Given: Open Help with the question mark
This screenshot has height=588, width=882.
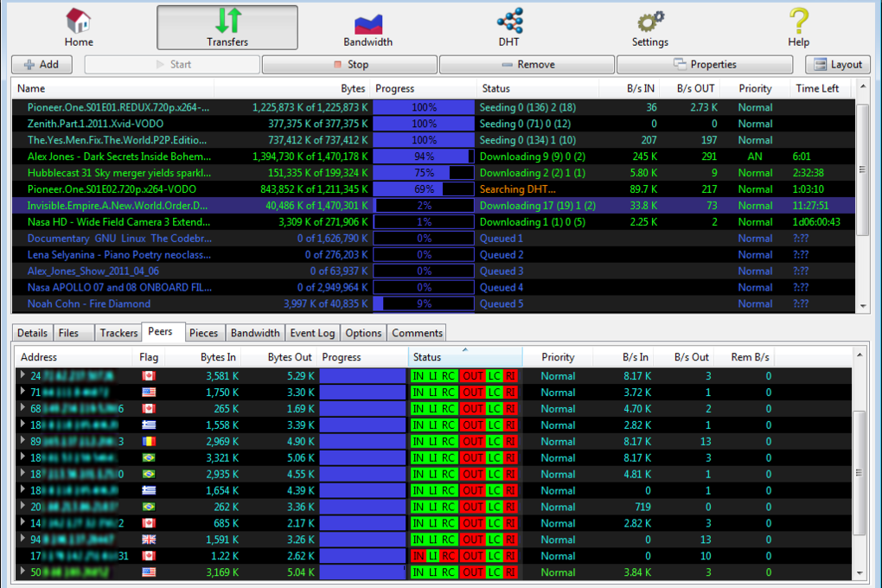Looking at the screenshot, I should (798, 29).
